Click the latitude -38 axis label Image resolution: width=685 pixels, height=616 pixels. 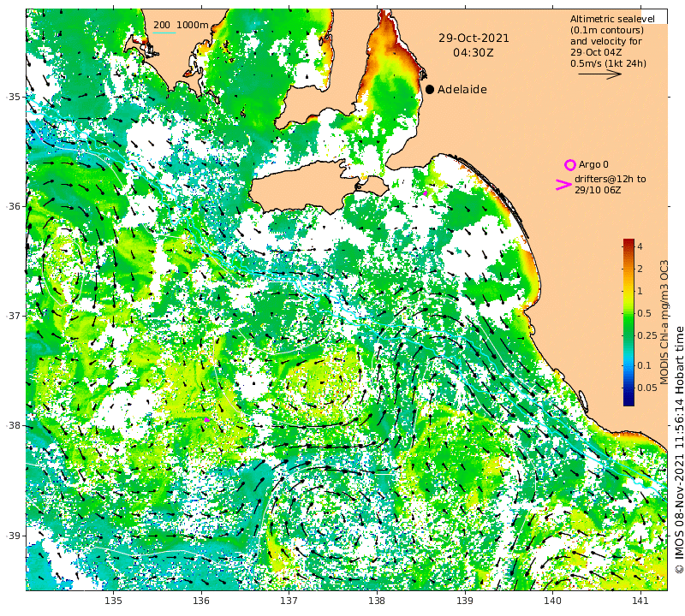(x=14, y=426)
